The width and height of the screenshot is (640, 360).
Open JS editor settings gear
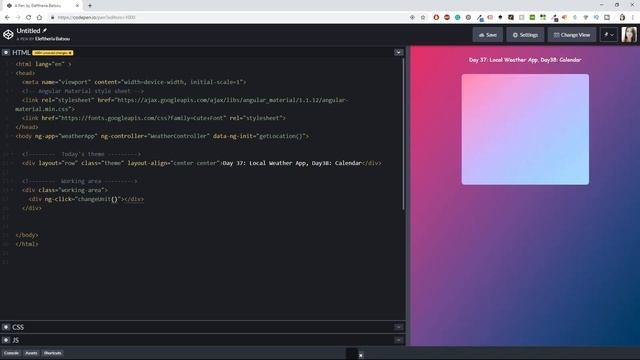click(6, 340)
